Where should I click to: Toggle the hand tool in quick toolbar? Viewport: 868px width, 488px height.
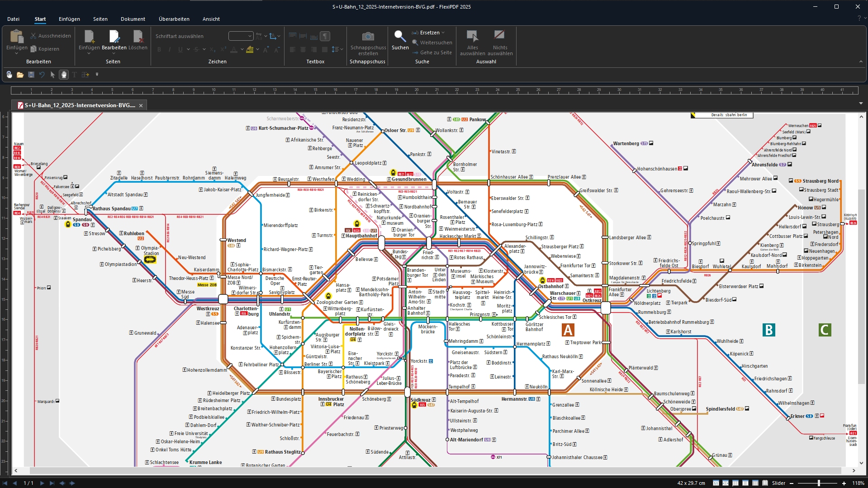click(x=64, y=75)
